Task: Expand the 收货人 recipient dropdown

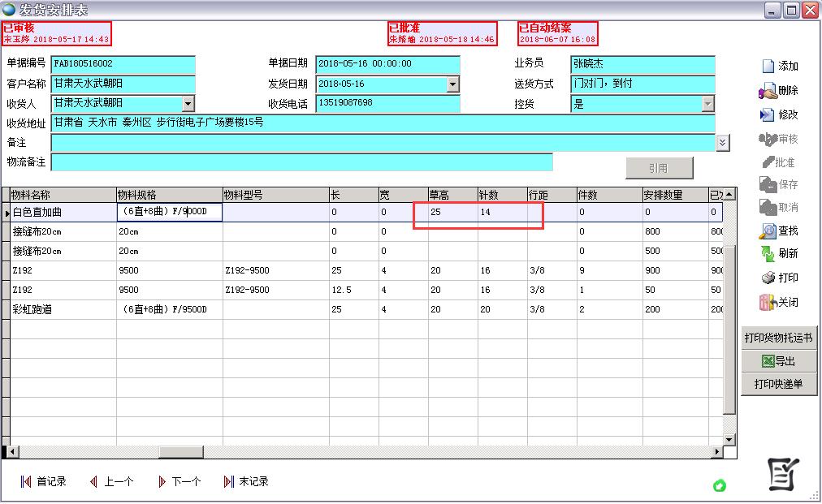Action: coord(188,103)
